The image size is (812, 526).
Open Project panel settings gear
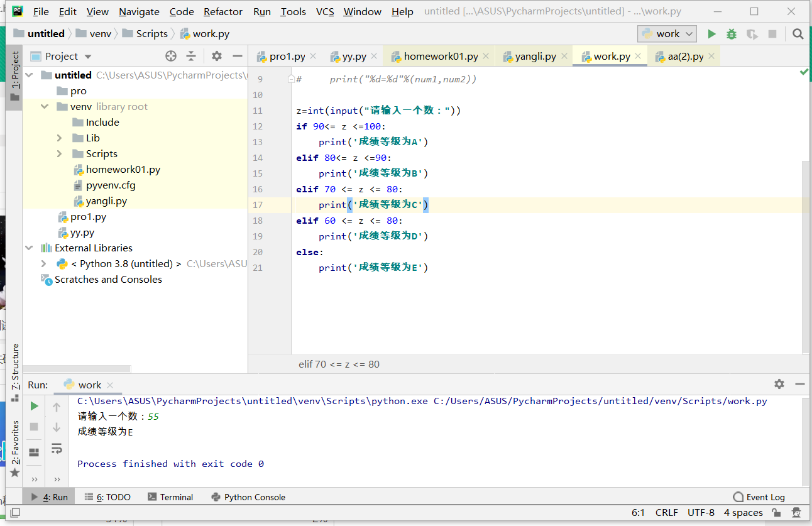point(217,56)
